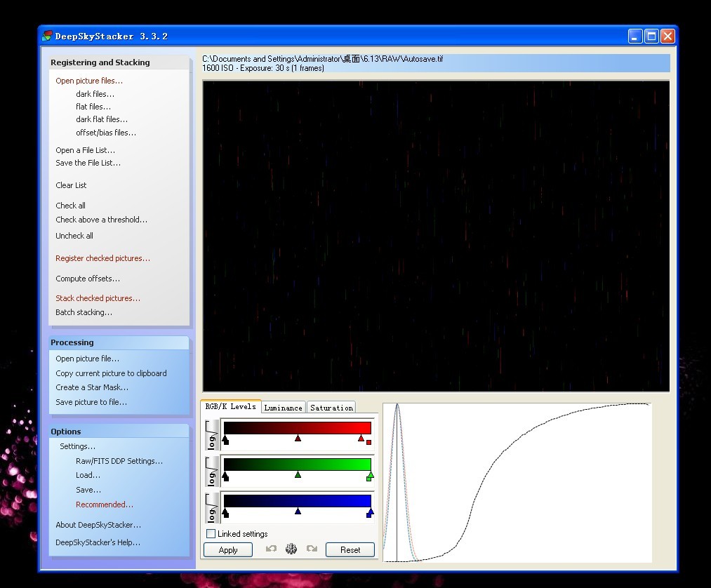Screen dimensions: 711x588
Task: Click the green gradient bar
Action: [298, 465]
